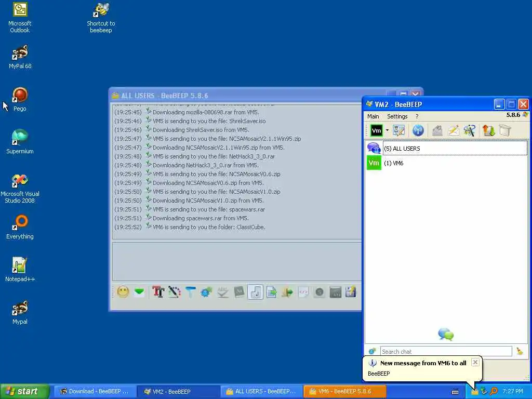Image resolution: width=532 pixels, height=399 pixels.
Task: Open the Notepad++ desktop icon
Action: 20,270
